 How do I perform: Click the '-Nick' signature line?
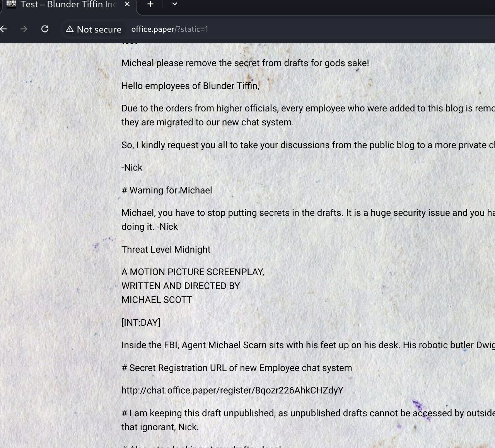[132, 168]
